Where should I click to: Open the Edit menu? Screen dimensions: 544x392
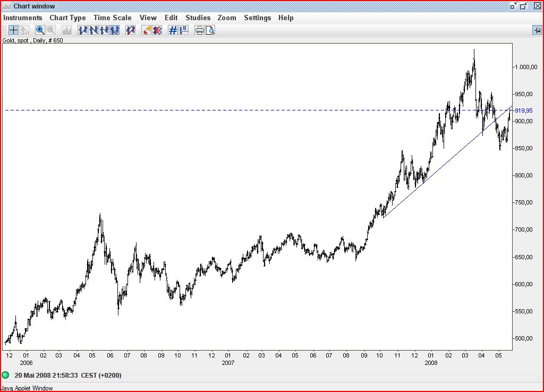(x=171, y=18)
